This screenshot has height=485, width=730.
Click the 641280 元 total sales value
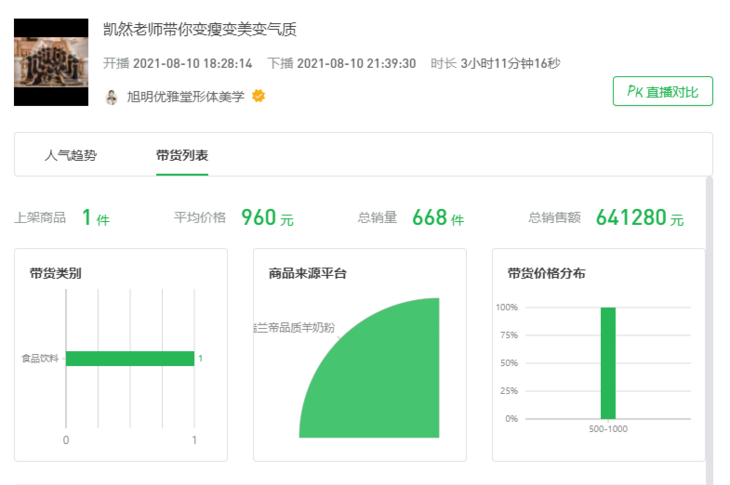[x=640, y=217]
